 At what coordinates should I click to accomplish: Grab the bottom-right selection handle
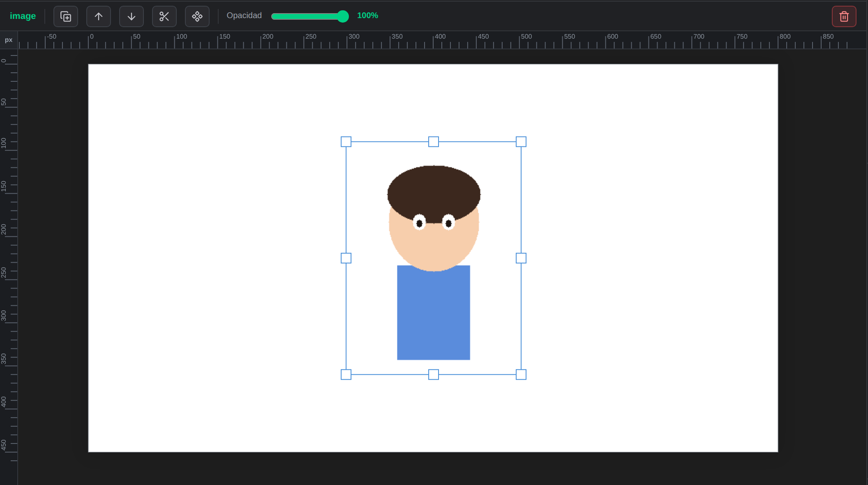click(x=521, y=374)
